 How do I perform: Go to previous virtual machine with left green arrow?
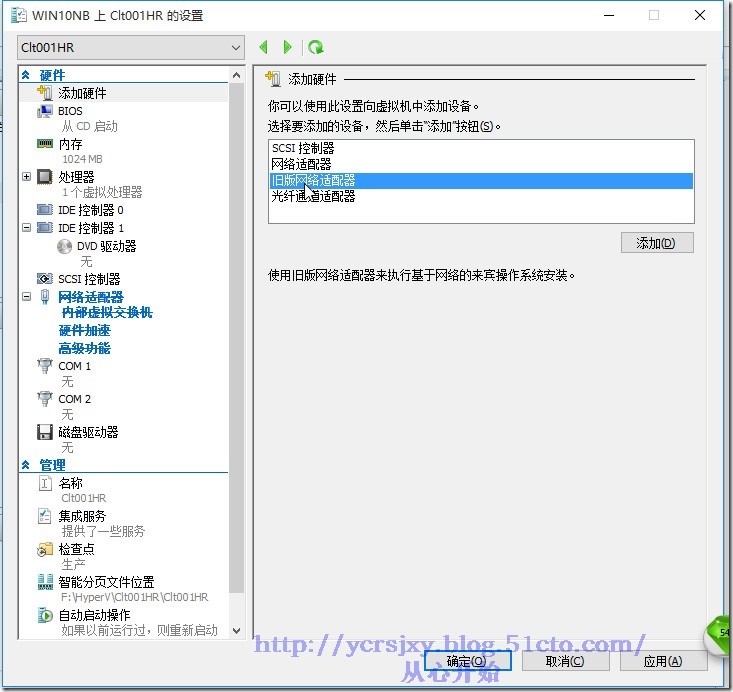click(264, 47)
